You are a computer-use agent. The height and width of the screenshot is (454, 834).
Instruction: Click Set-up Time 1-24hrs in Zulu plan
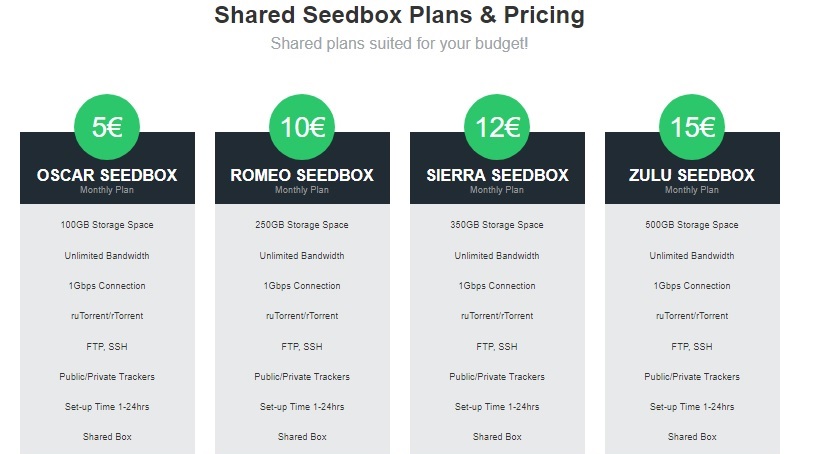692,407
